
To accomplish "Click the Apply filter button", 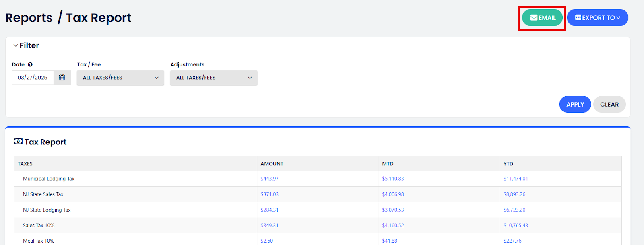I will pos(575,104).
